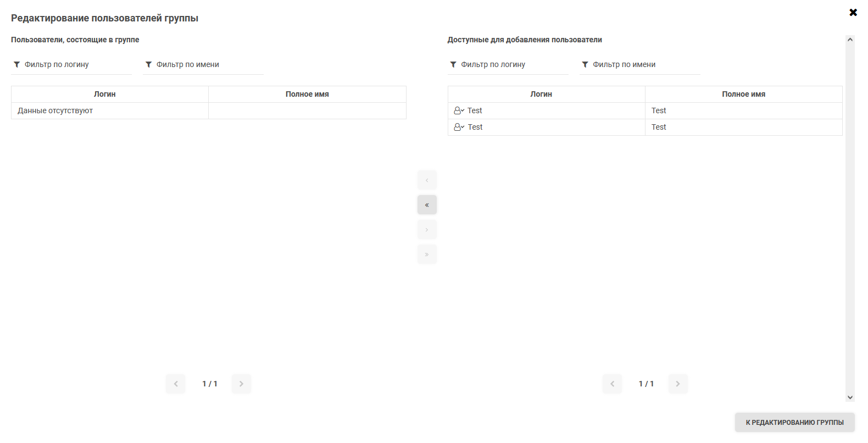
Task: Click scrollbar down arrow on right
Action: (x=850, y=397)
